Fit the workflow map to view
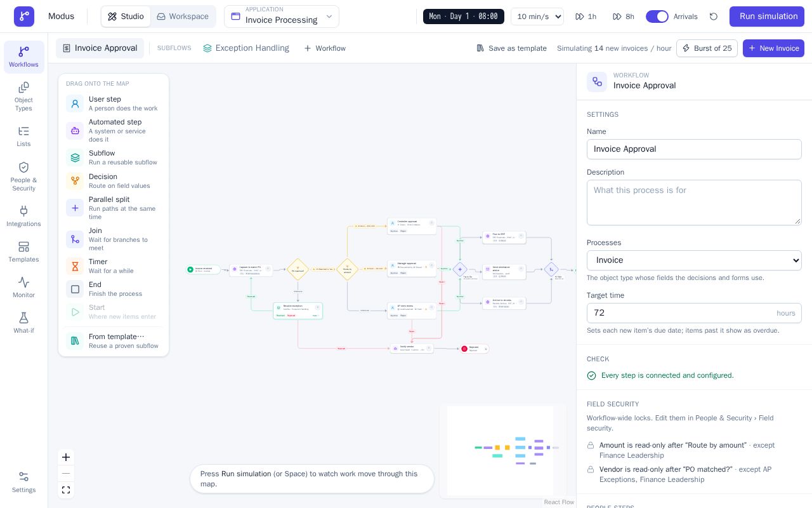The image size is (812, 508). coord(66,490)
